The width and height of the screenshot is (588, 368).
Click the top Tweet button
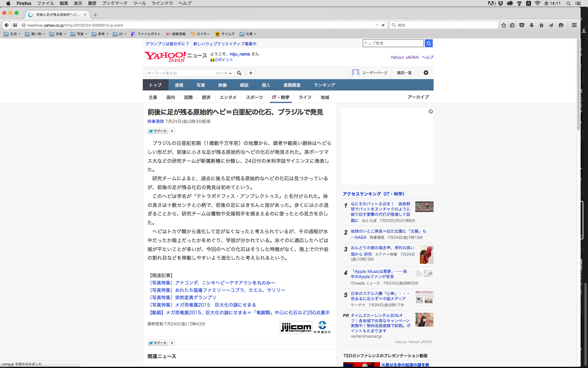158,131
